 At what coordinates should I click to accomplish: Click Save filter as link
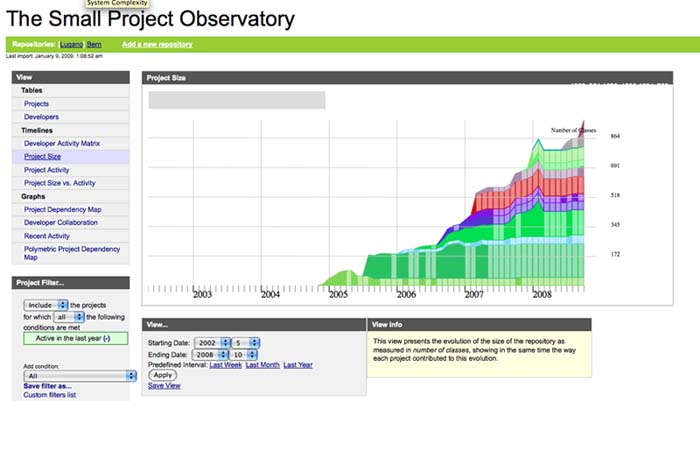[48, 386]
